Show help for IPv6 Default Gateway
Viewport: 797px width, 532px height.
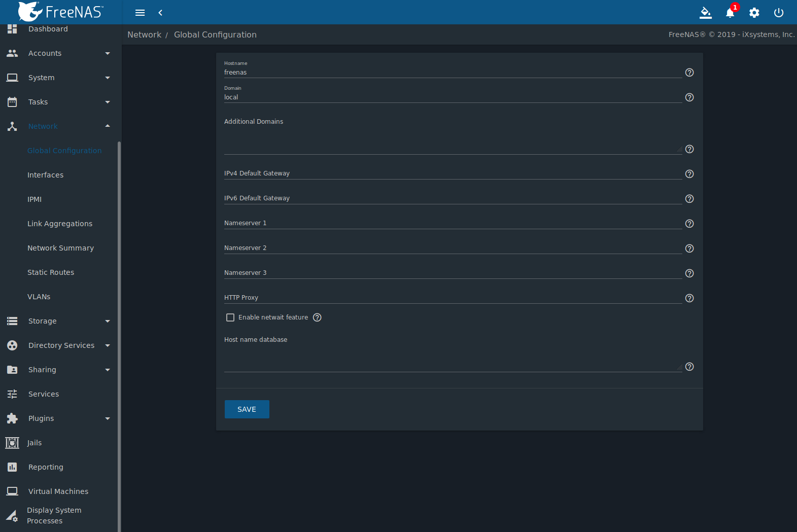(x=689, y=199)
